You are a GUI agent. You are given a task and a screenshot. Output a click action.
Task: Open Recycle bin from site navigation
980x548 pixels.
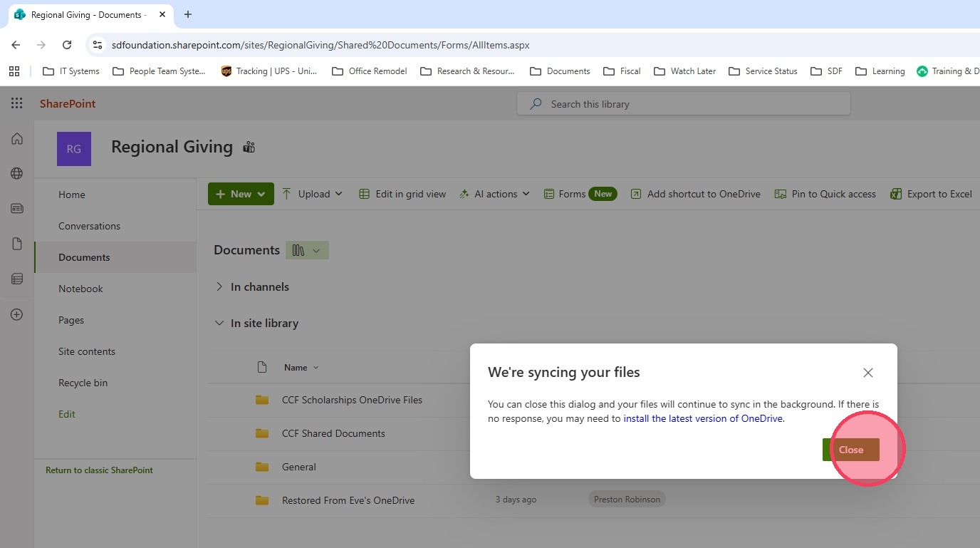83,383
